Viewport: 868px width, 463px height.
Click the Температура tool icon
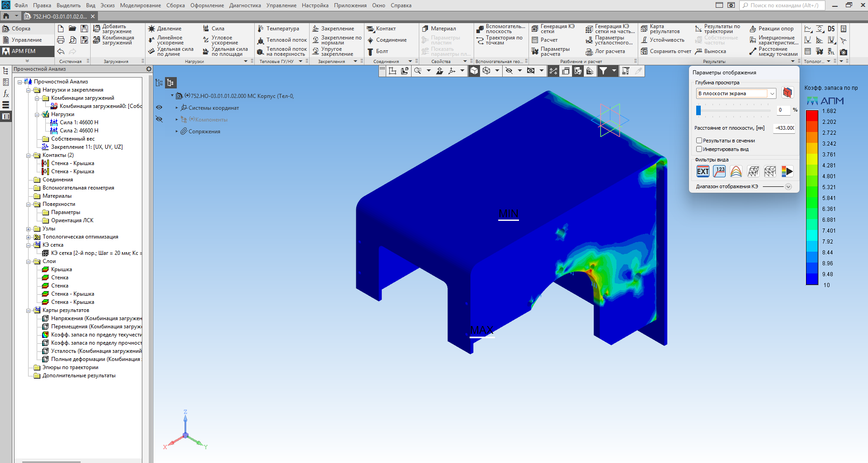point(261,29)
